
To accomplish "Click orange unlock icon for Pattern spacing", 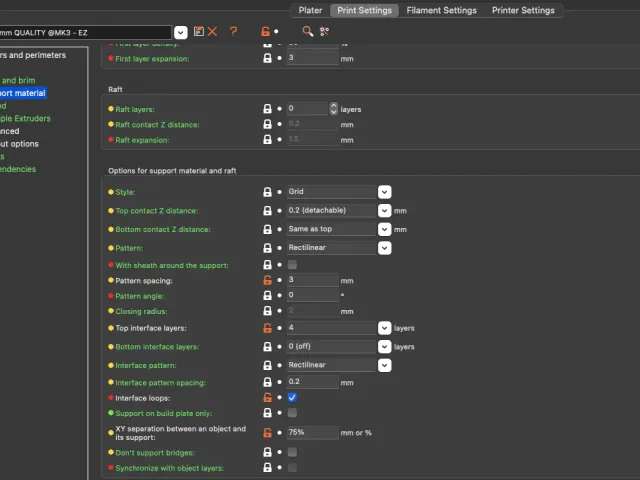I will pyautogui.click(x=267, y=280).
